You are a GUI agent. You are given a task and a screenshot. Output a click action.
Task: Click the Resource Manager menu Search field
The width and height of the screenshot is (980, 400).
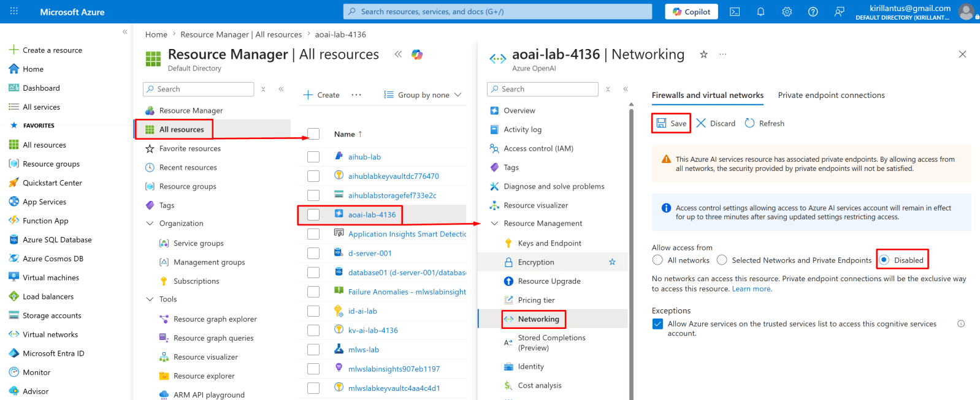(x=199, y=89)
